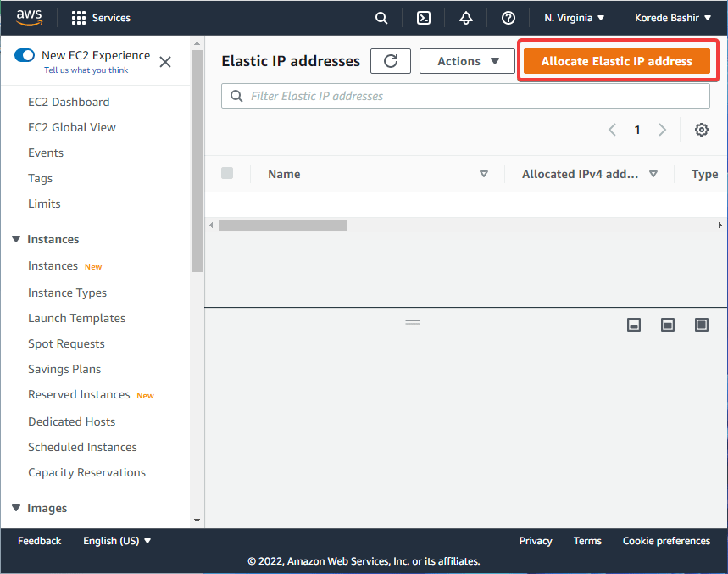
Task: Collapse the Instances section
Action: [16, 239]
